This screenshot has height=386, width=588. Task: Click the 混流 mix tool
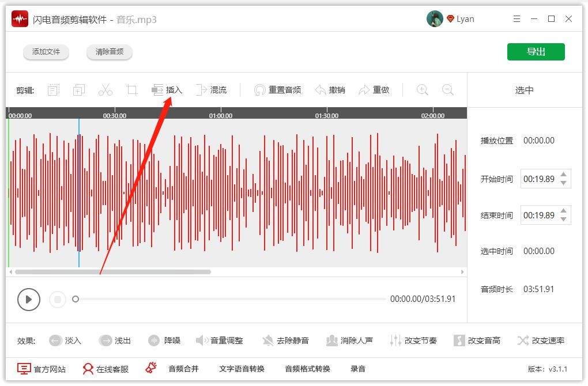(211, 90)
